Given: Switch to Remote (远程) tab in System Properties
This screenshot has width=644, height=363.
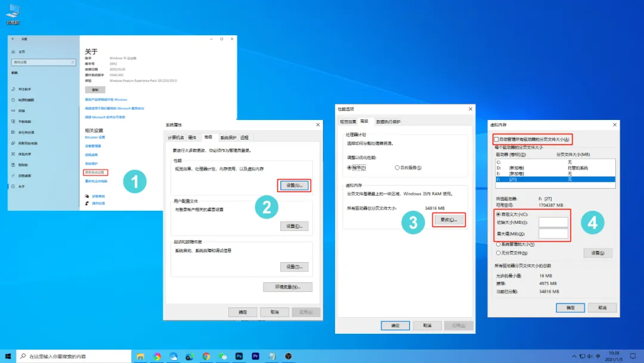Looking at the screenshot, I should [x=244, y=138].
